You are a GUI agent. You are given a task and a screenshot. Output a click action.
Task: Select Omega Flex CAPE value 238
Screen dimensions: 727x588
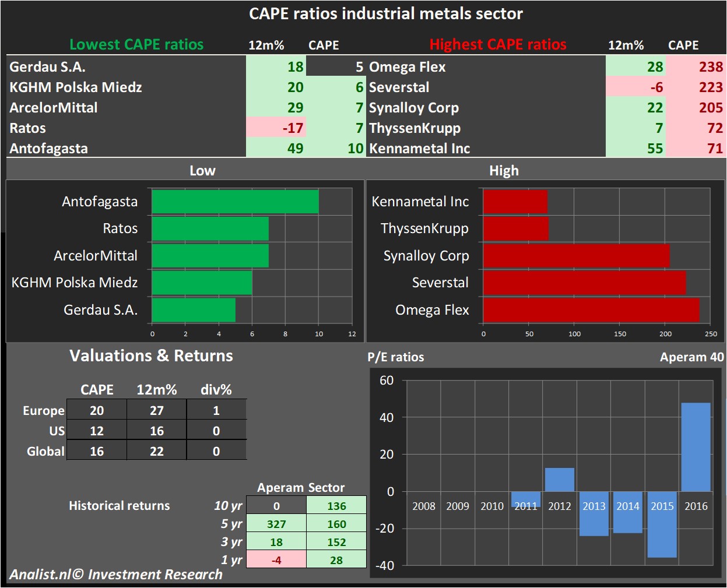(696, 67)
